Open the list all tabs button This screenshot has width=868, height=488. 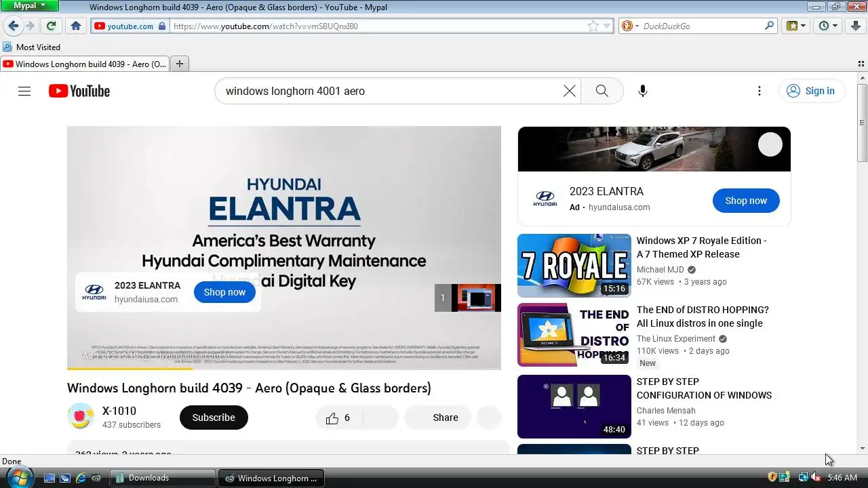click(x=861, y=64)
